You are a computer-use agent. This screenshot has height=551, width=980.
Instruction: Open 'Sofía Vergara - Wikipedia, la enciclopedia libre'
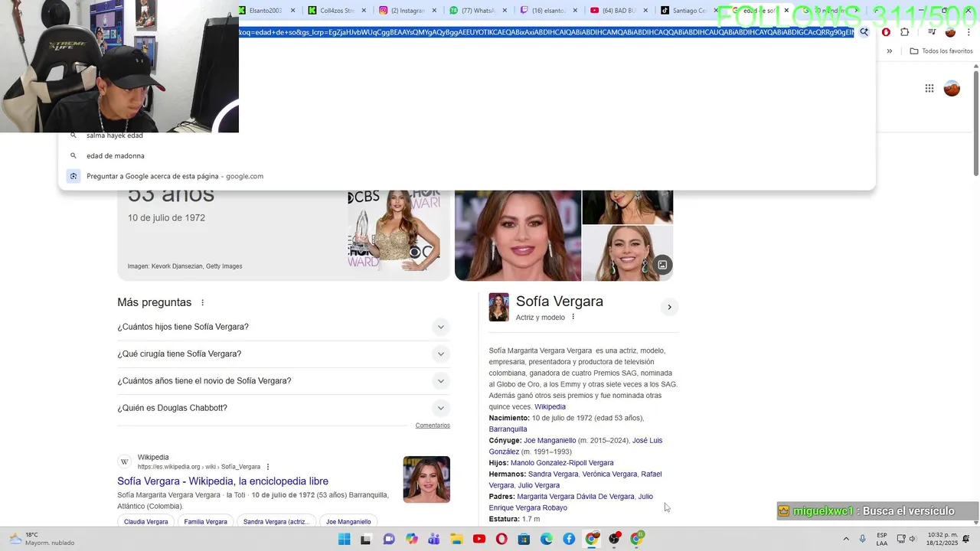click(223, 481)
